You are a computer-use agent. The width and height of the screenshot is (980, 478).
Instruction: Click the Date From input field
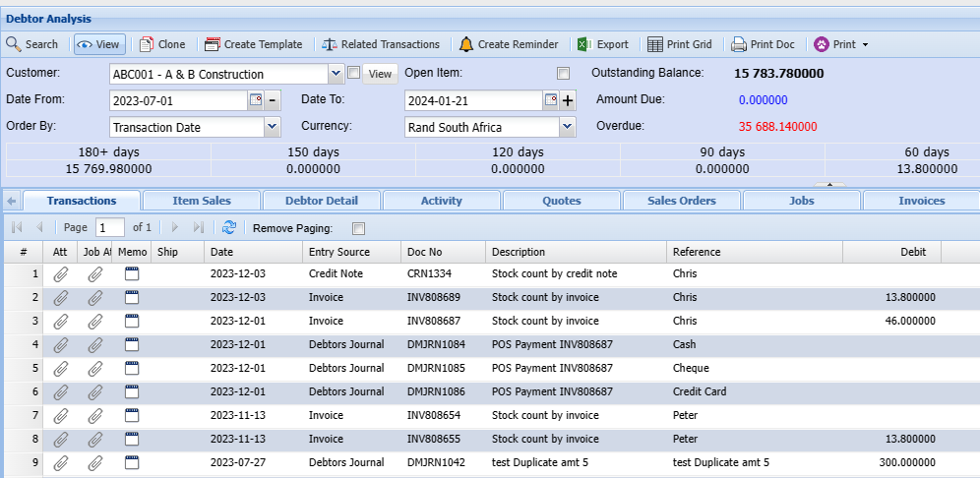click(x=178, y=100)
